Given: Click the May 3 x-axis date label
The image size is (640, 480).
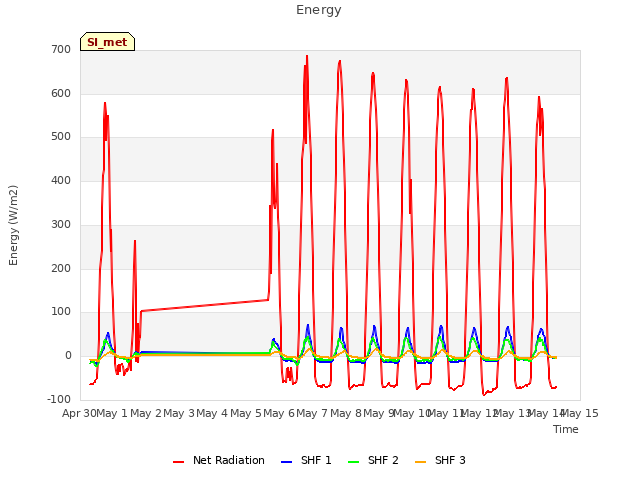Looking at the screenshot, I should point(179,413).
